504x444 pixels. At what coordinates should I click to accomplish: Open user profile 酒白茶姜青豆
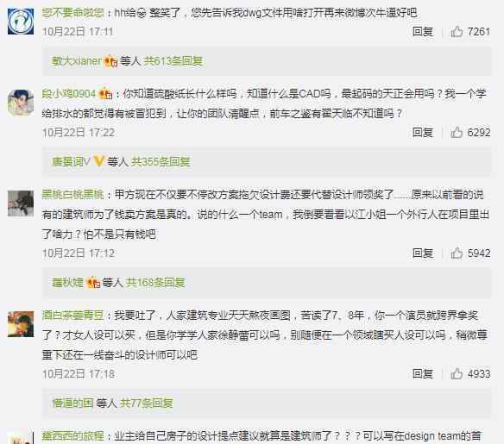click(x=73, y=316)
